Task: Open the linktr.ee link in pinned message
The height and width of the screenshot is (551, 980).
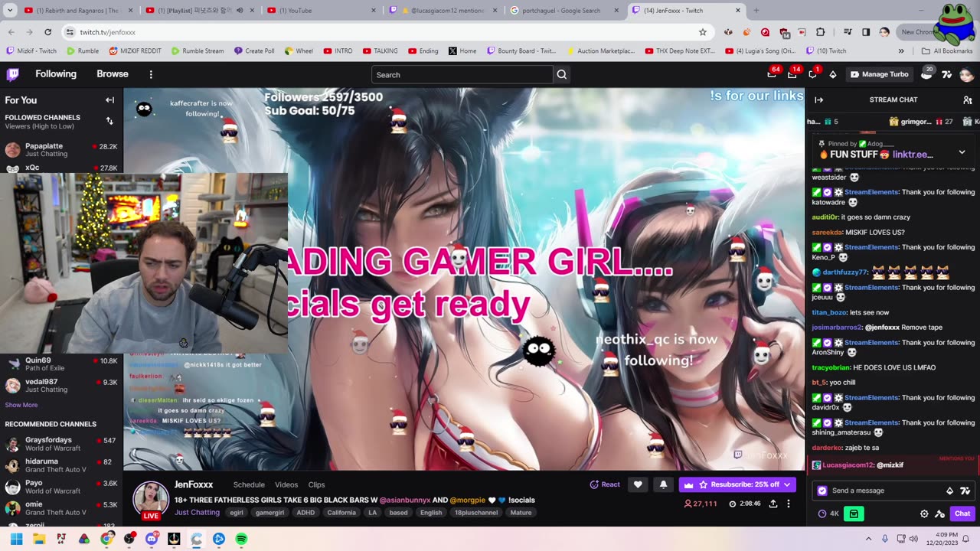Action: 913,154
